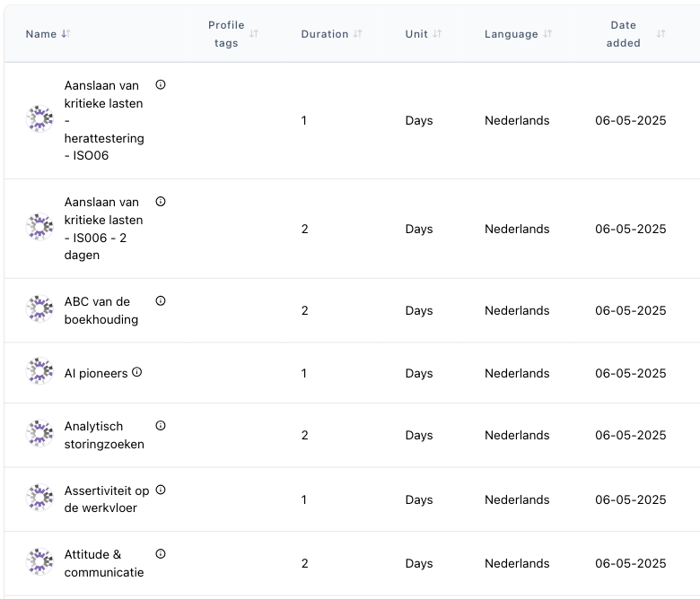This screenshot has height=599, width=700.
Task: Select duration value of AI pioneers row
Action: pyautogui.click(x=304, y=373)
